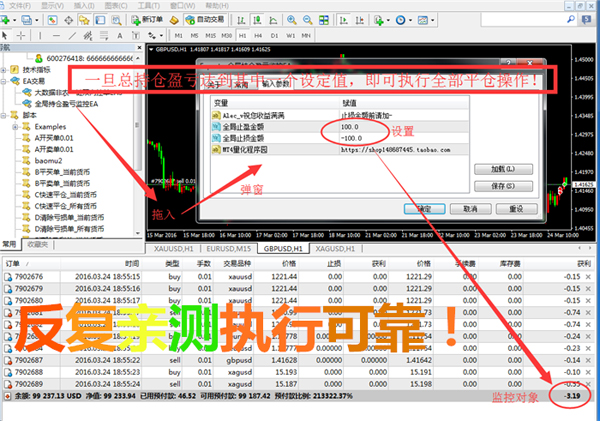Open the Templates dropdown arrow

point(433,20)
